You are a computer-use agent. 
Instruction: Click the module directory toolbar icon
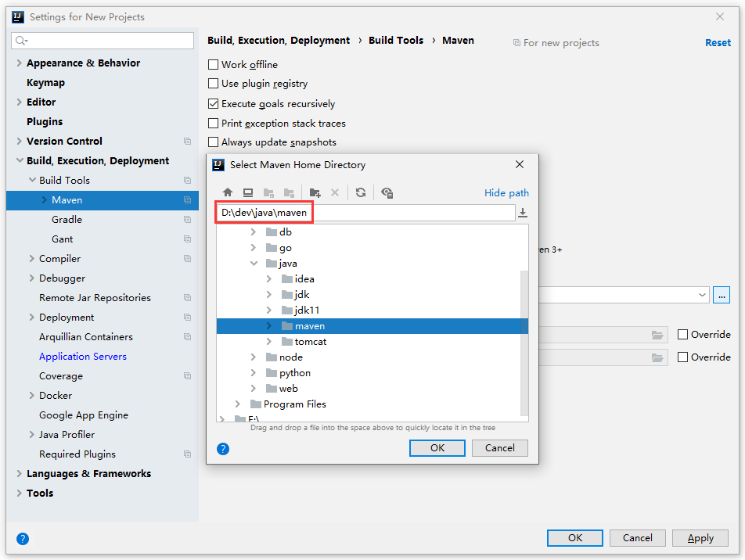coord(289,192)
